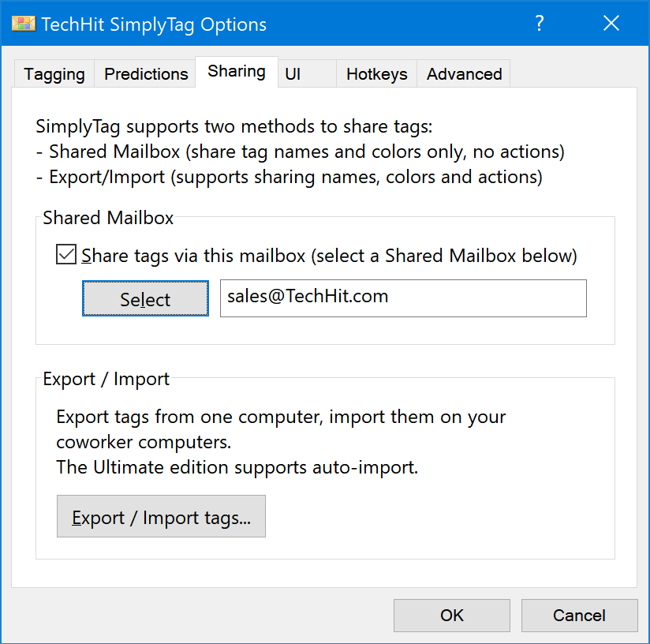This screenshot has height=644, width=650.
Task: Switch to the Tagging tab
Action: pos(54,74)
